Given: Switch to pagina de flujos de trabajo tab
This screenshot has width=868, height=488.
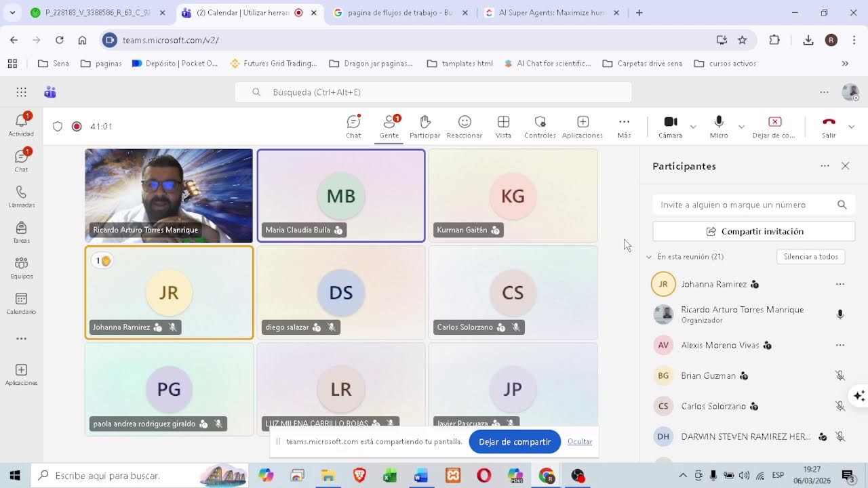Looking at the screenshot, I should click(400, 13).
